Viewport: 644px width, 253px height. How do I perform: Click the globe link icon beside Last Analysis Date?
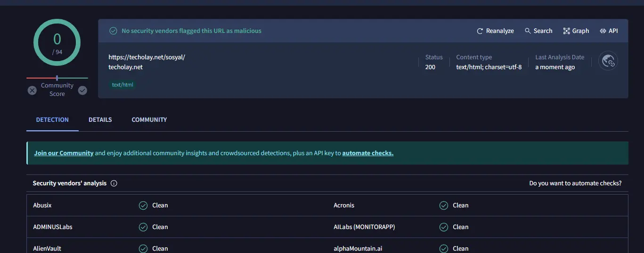pyautogui.click(x=608, y=61)
